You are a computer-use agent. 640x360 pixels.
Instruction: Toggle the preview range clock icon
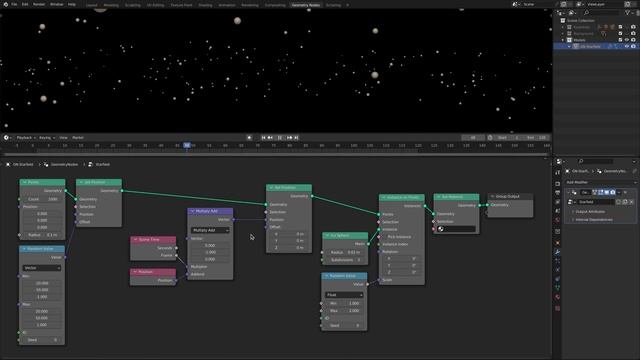[x=490, y=138]
